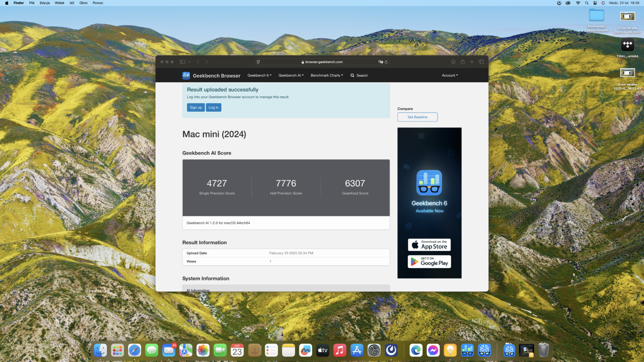Open the Widok menu
The width and height of the screenshot is (644, 362).
(60, 3)
